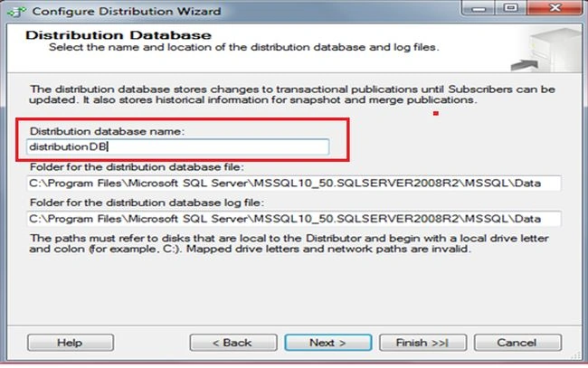588x368 pixels.
Task: Click the Finish >>| button
Action: tap(422, 343)
